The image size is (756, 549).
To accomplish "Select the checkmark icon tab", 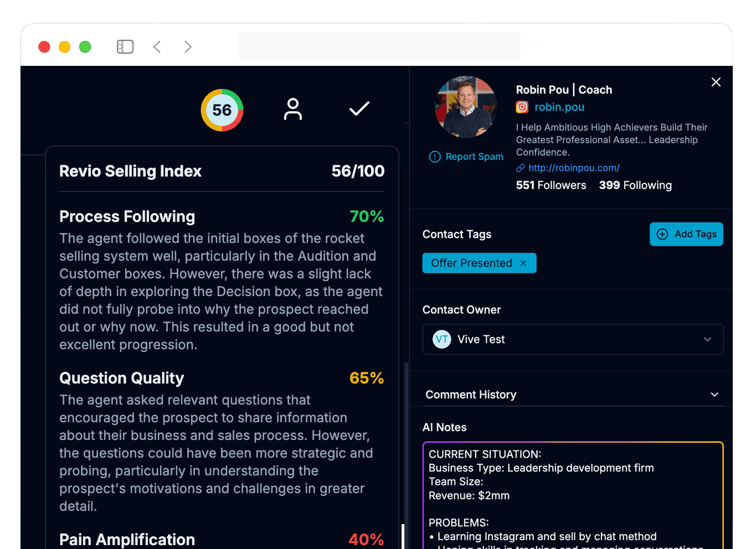I will click(x=359, y=108).
